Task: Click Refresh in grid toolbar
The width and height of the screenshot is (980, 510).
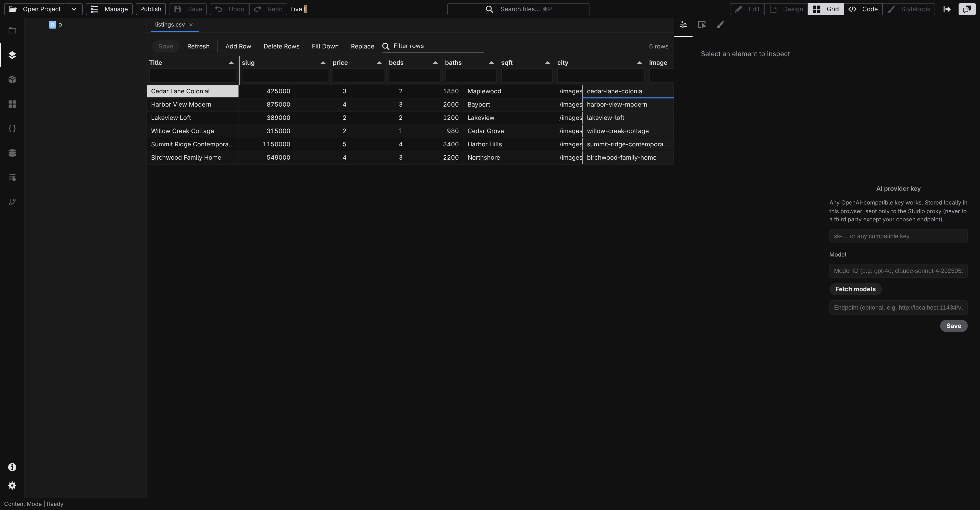Action: [x=198, y=46]
